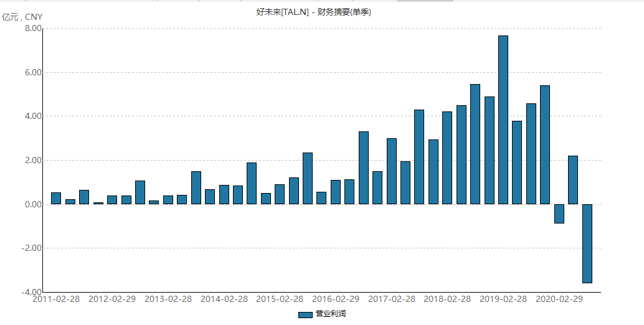
Task: Click the unit label 亿元, CNY
Action: [22, 17]
